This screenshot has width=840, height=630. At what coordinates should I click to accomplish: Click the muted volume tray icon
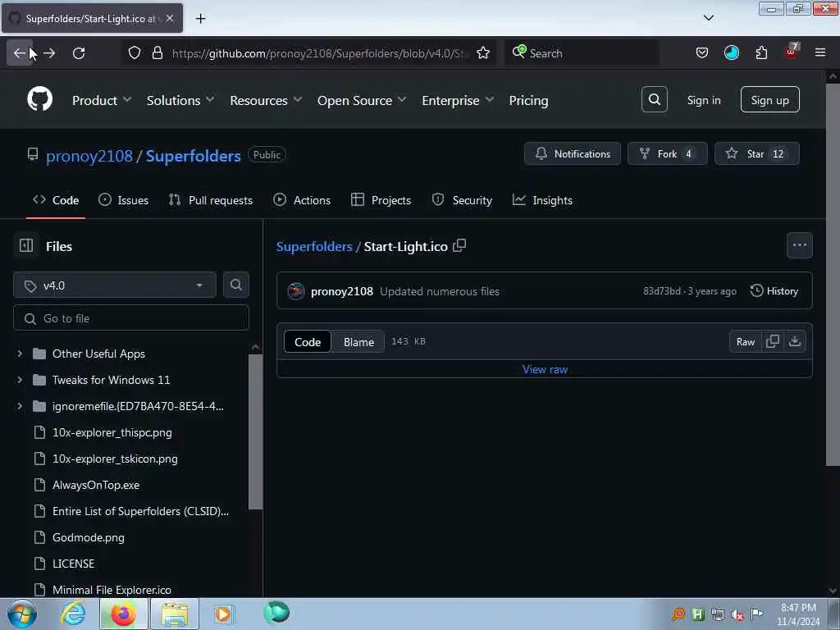click(737, 614)
